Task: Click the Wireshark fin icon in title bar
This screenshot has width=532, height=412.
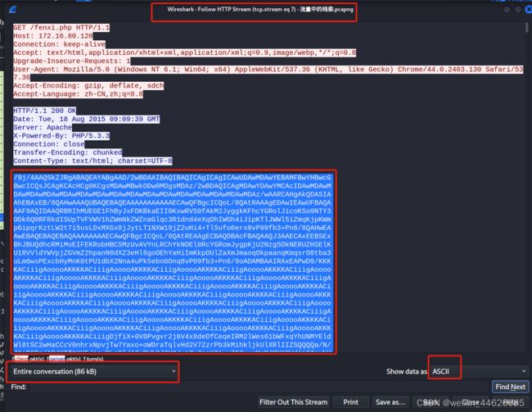Action: pos(12,10)
